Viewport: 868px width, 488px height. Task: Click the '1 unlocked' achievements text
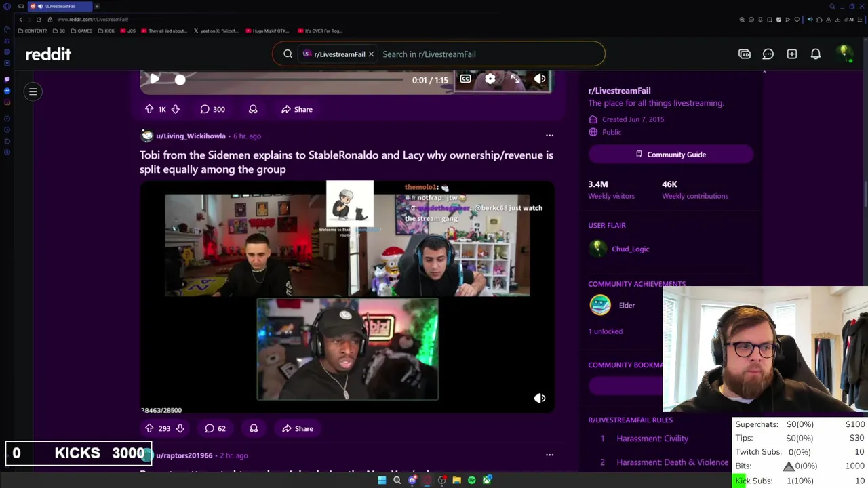pos(605,331)
